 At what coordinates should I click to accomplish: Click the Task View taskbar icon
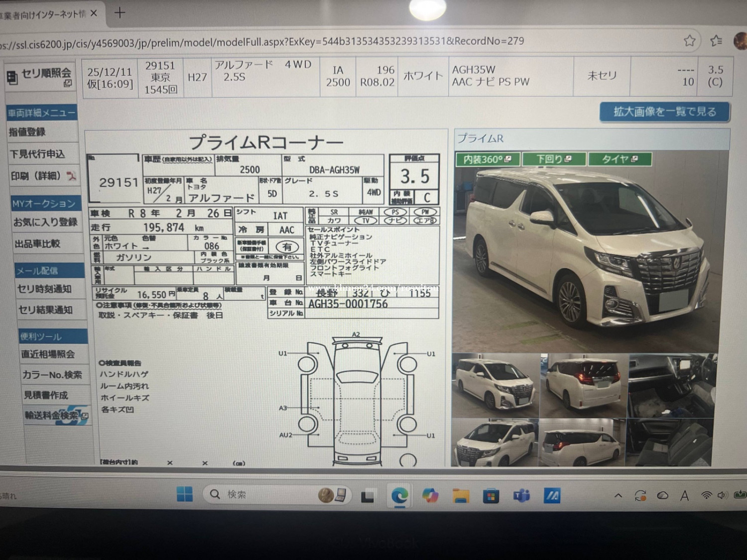368,496
